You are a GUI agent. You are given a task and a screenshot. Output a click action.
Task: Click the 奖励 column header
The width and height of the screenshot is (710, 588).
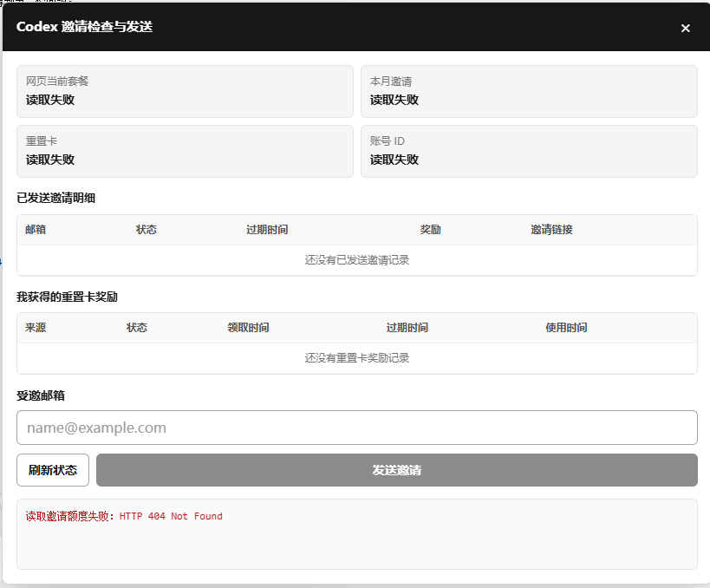tap(430, 230)
